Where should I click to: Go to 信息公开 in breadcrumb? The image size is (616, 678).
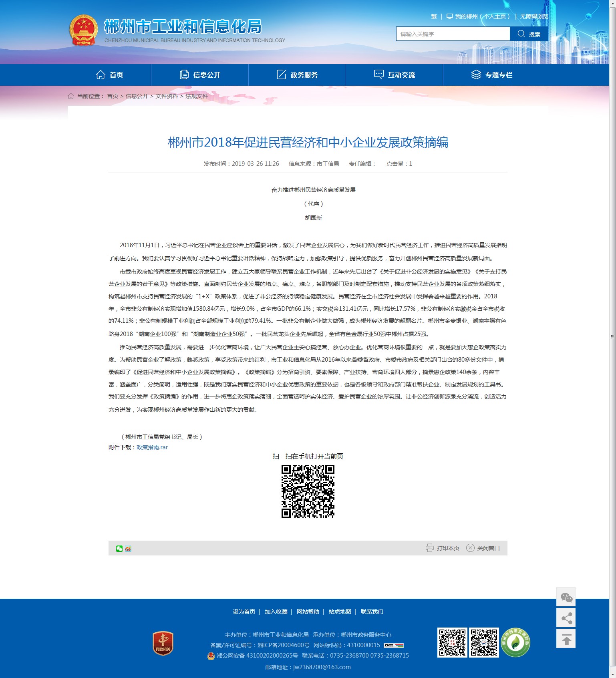[x=137, y=96]
